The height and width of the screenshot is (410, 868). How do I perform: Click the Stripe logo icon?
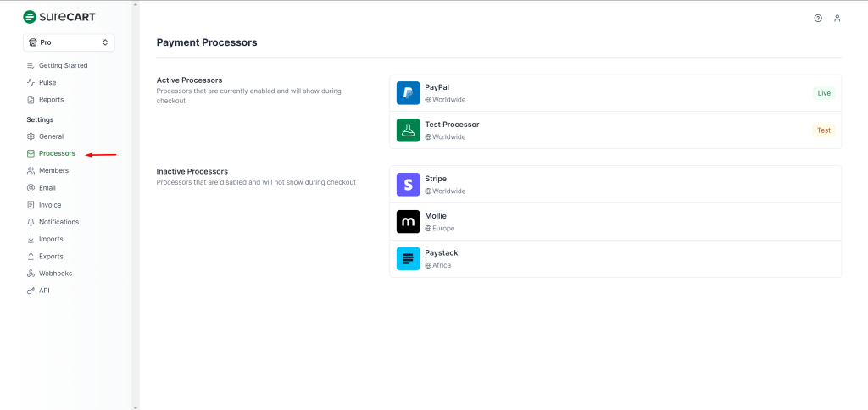tap(408, 185)
